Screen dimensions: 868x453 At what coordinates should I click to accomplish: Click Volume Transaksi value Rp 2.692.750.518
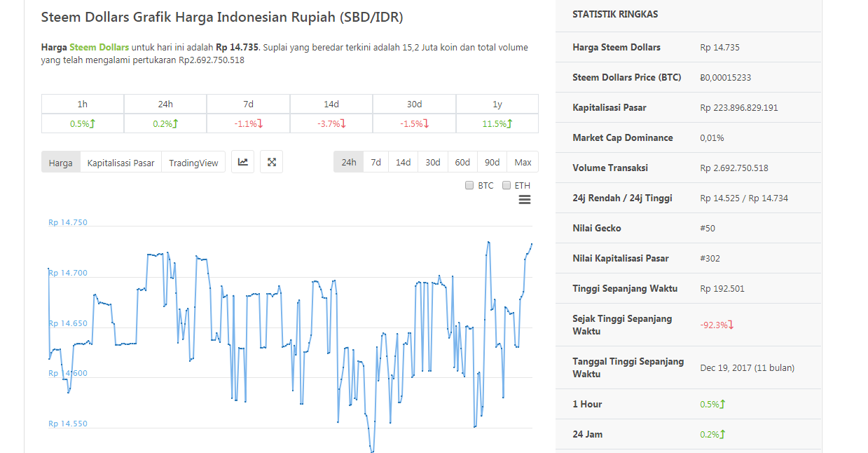[734, 168]
